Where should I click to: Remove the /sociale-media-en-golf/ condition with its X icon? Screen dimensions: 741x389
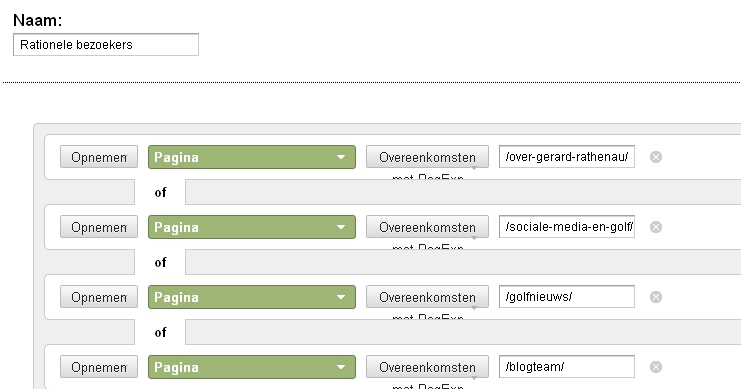click(x=655, y=227)
